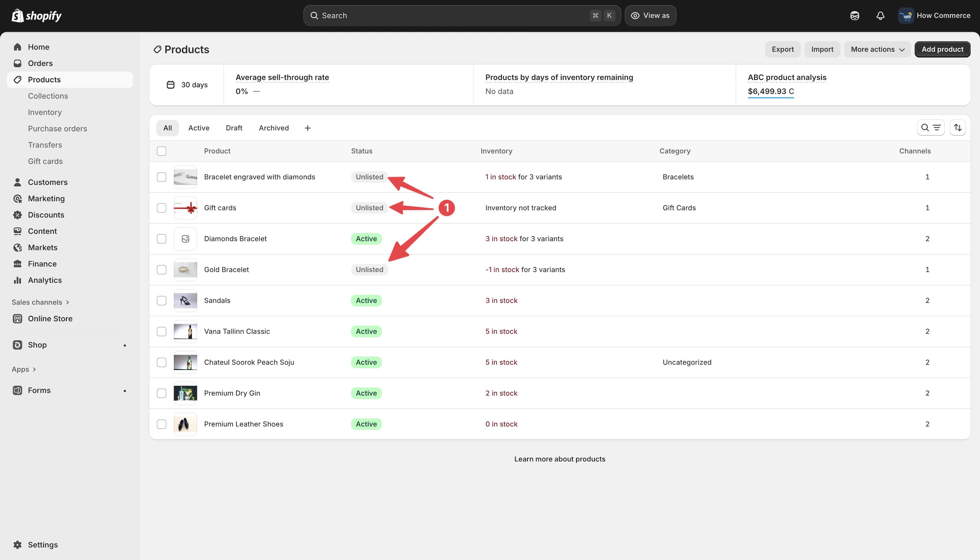The image size is (980, 560).
Task: Click the Diamonds Bracelet placeholder image icon
Action: point(185,239)
